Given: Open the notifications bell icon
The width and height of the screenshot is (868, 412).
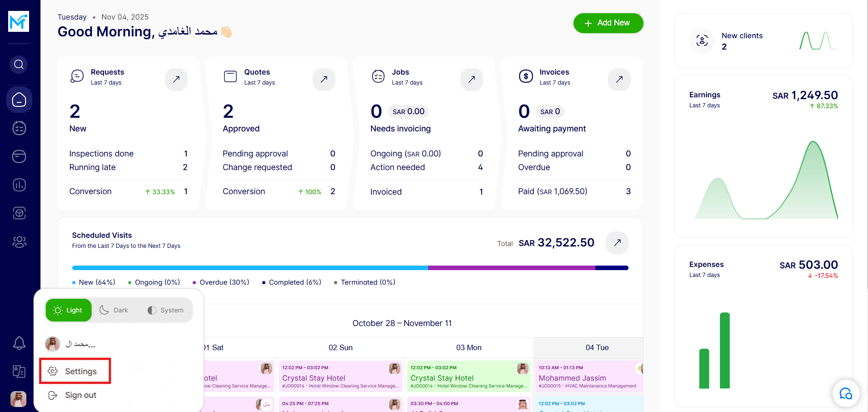Looking at the screenshot, I should pyautogui.click(x=19, y=343).
